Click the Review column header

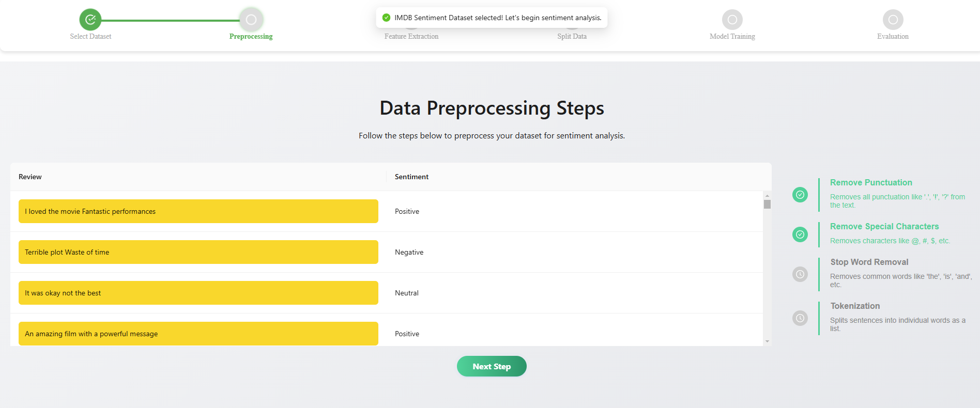[x=30, y=177]
